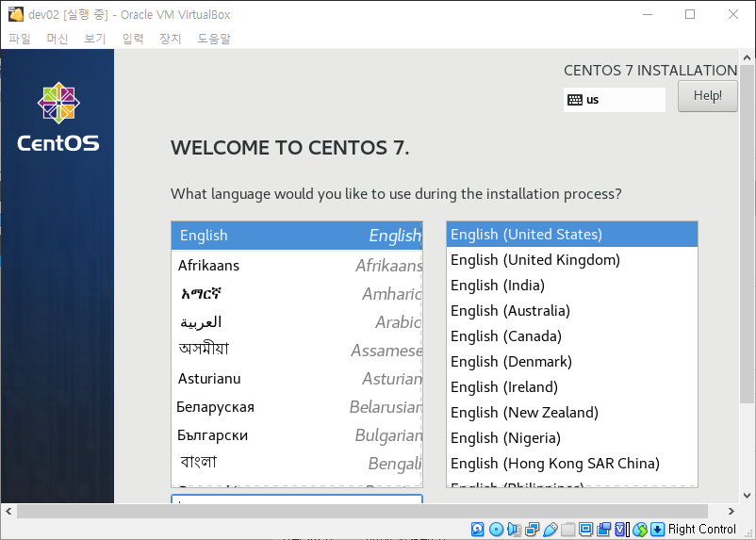The width and height of the screenshot is (756, 540).
Task: Select the English language row
Action: pyautogui.click(x=297, y=236)
